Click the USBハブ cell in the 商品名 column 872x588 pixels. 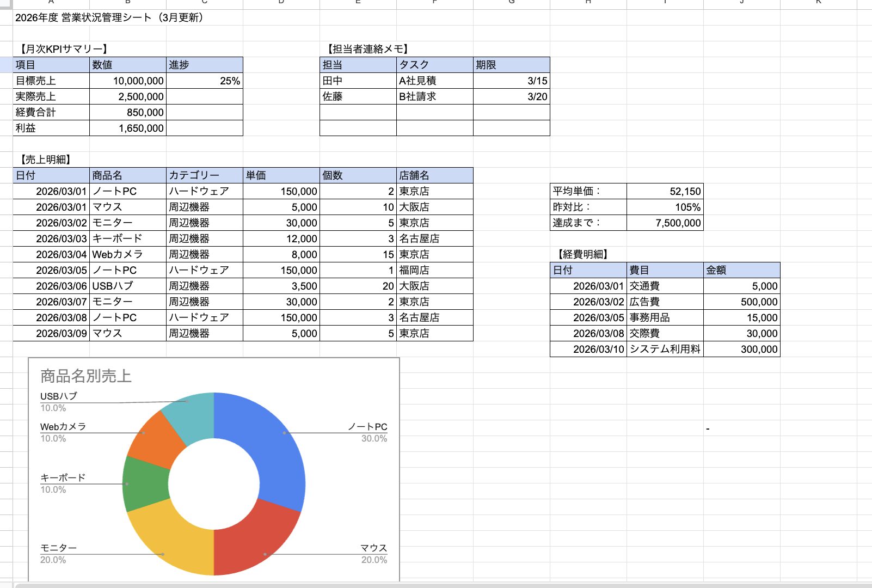128,286
